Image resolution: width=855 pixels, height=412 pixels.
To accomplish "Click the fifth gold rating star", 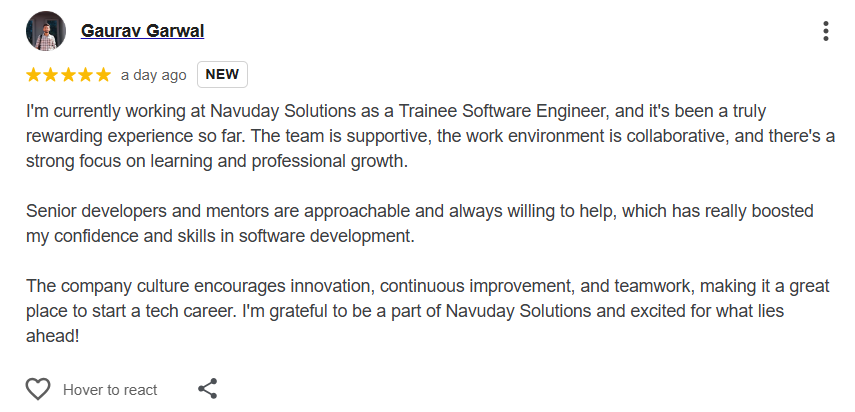I will (103, 75).
